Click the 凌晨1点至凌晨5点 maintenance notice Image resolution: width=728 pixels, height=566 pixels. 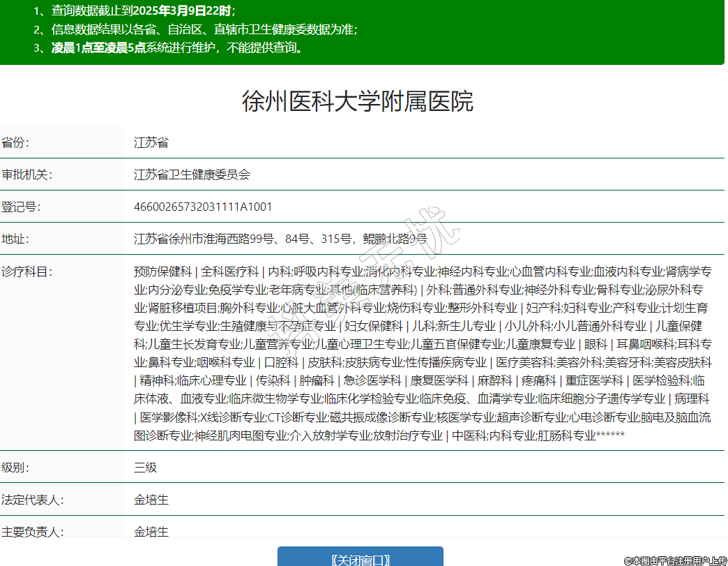click(98, 48)
